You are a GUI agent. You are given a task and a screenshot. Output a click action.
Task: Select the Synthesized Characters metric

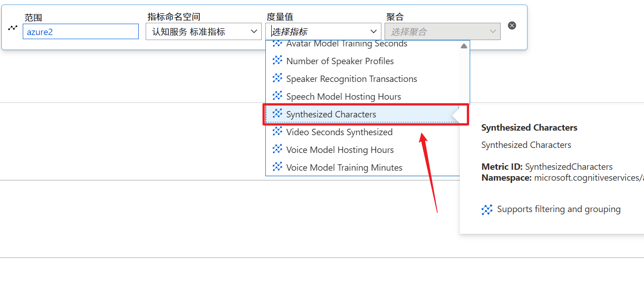(x=331, y=114)
